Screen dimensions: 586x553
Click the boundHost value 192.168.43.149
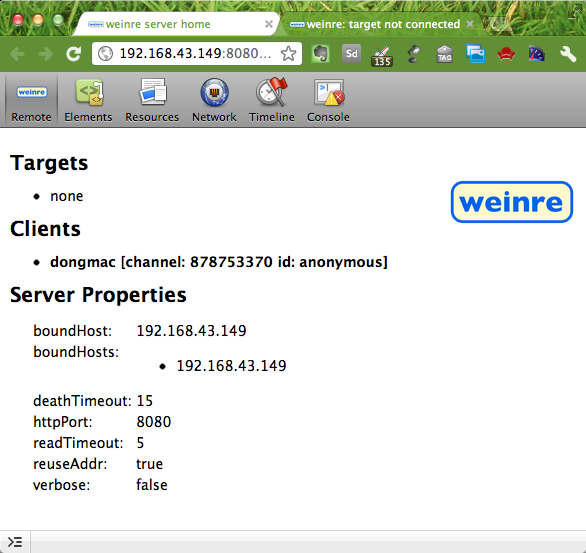point(191,331)
